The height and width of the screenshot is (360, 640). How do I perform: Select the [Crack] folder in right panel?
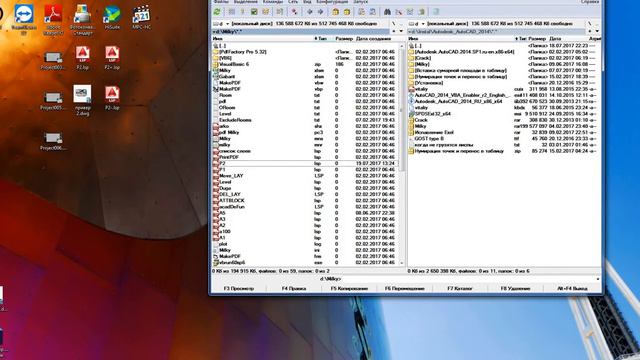504,58
